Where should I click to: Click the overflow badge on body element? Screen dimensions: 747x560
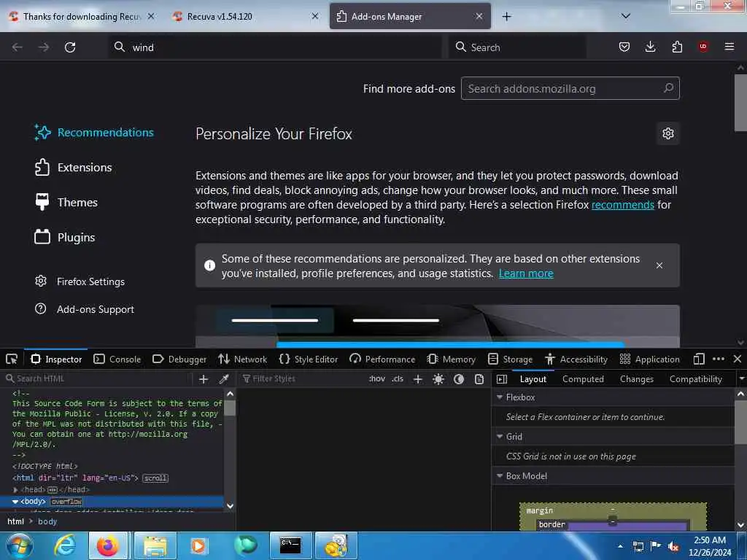pos(66,502)
